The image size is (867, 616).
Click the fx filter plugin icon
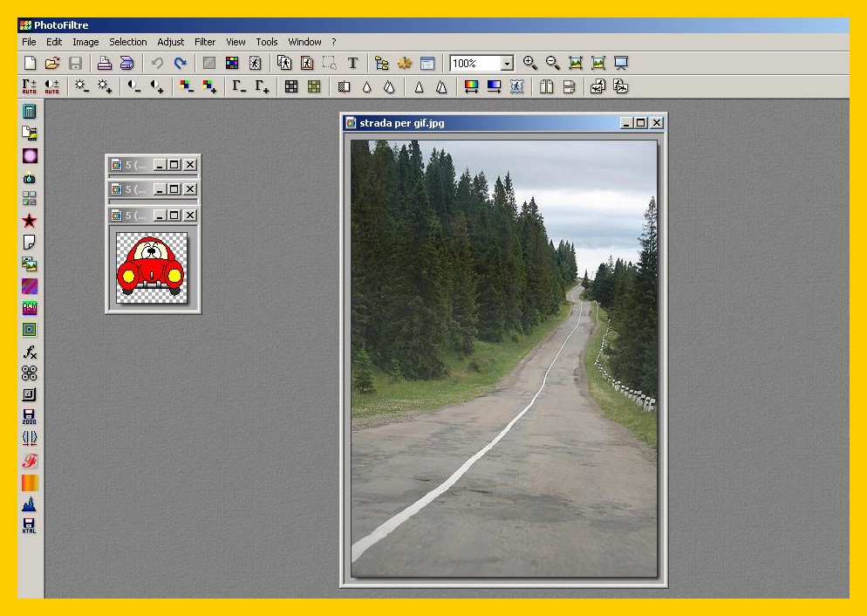pos(30,352)
